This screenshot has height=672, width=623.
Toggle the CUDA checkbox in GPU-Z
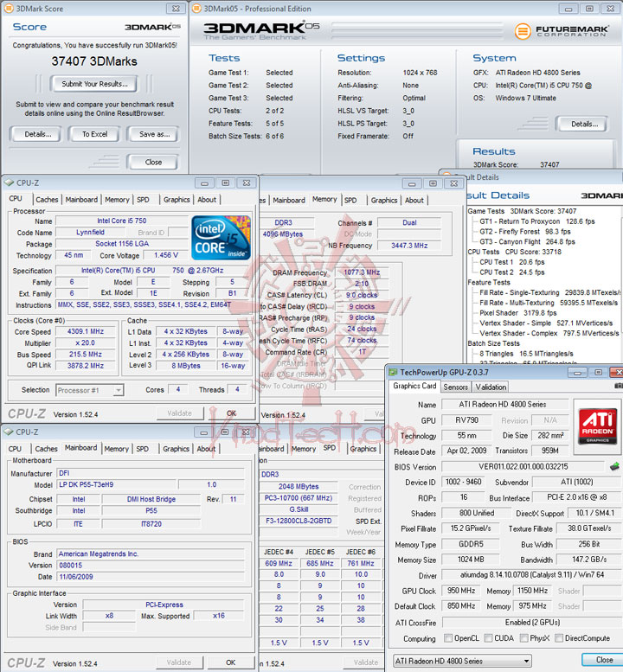click(488, 637)
